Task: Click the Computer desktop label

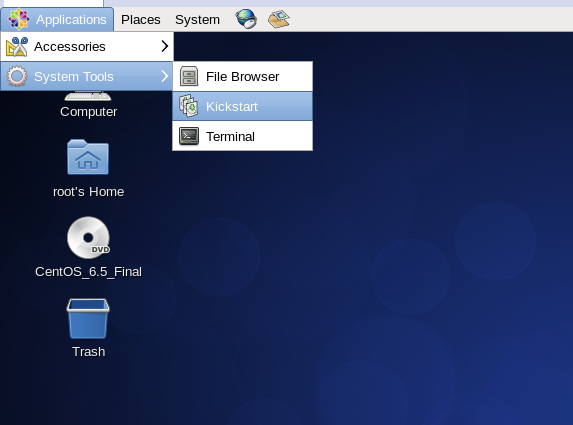Action: 88,112
